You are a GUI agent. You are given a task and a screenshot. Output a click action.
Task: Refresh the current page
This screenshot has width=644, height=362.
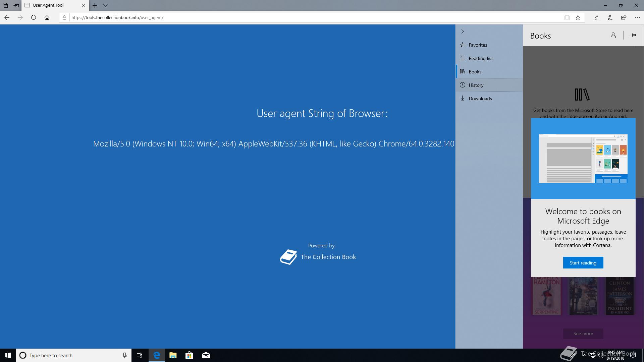34,17
